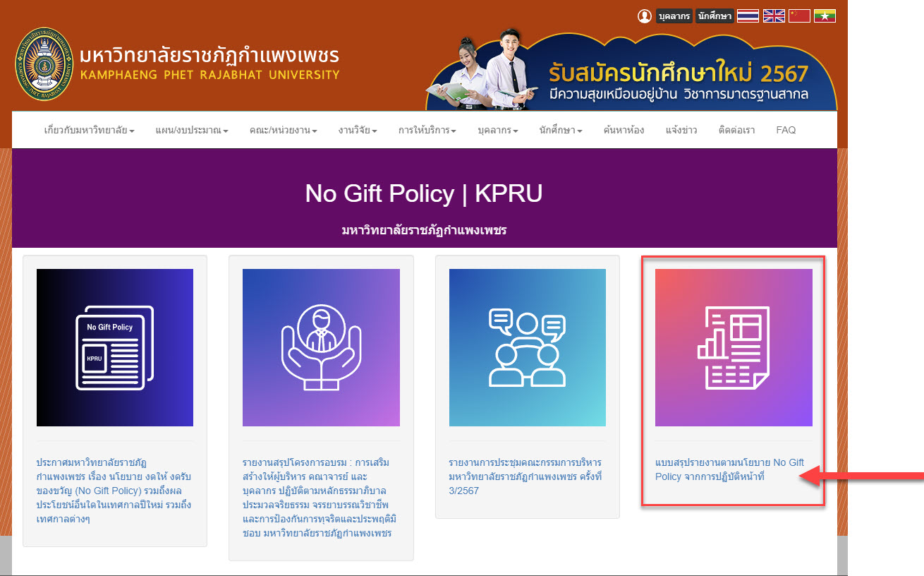Click the new student admission 2567 banner
This screenshot has height=576, width=924.
pos(631,70)
